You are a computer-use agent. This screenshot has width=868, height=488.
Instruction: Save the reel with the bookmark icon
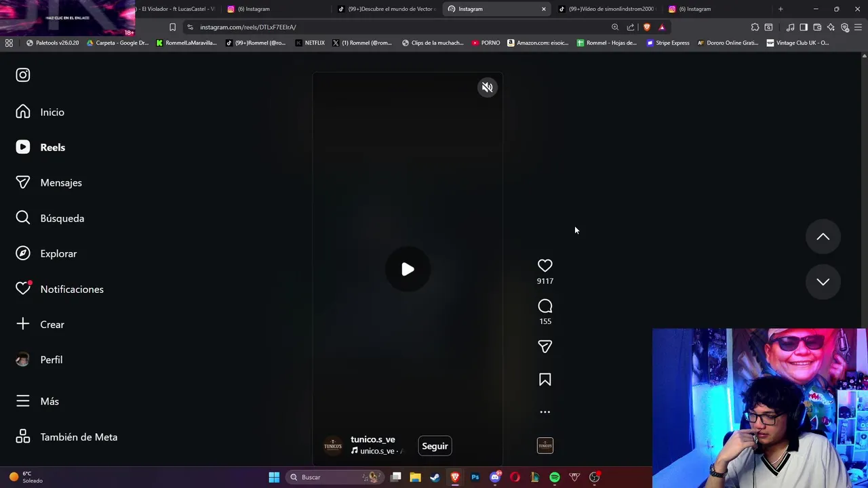click(545, 380)
